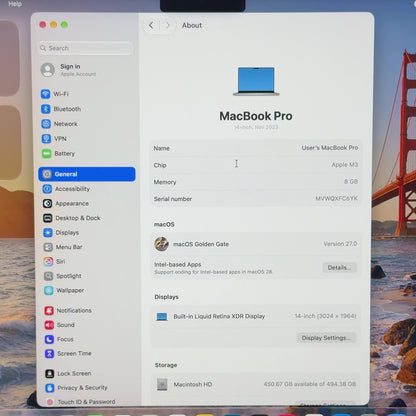Click the built-in display laptop icon
Image resolution: width=416 pixels, height=416 pixels.
(162, 316)
